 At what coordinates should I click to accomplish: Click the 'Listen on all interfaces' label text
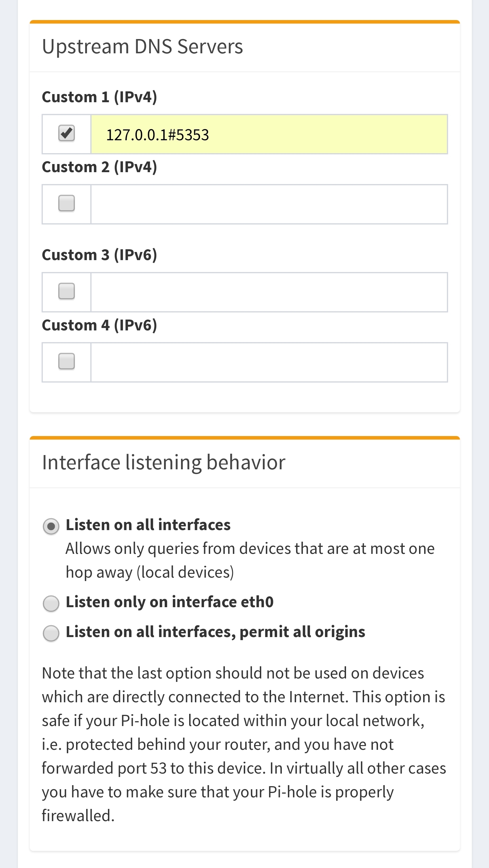tap(148, 525)
